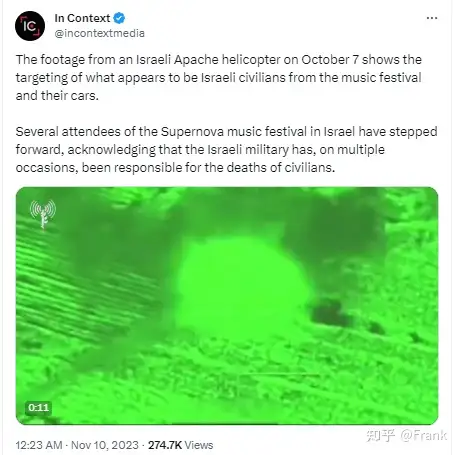Open the 12:23 AM Nov 10, 2023 timestamp

(x=77, y=445)
